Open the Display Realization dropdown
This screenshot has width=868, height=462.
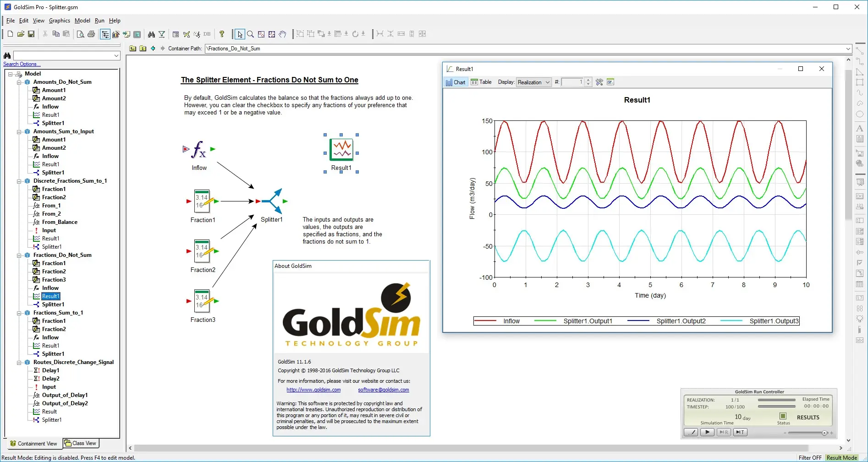(534, 82)
